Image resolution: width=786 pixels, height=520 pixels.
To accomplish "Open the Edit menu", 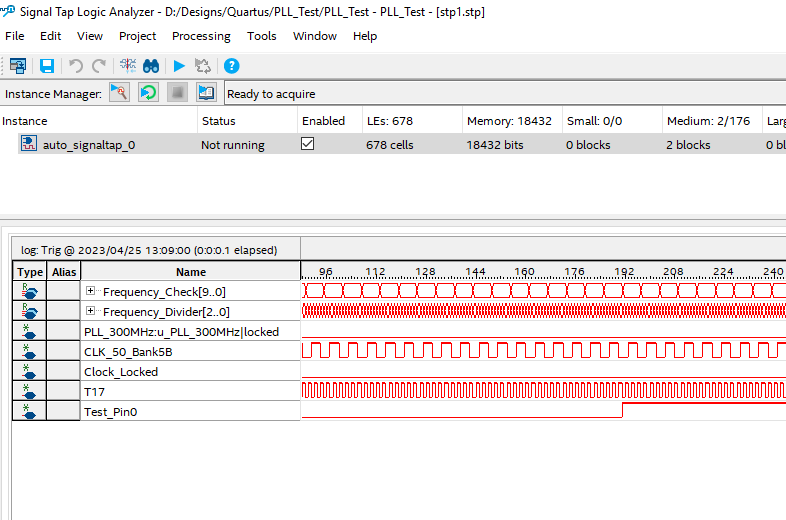I will 51,36.
